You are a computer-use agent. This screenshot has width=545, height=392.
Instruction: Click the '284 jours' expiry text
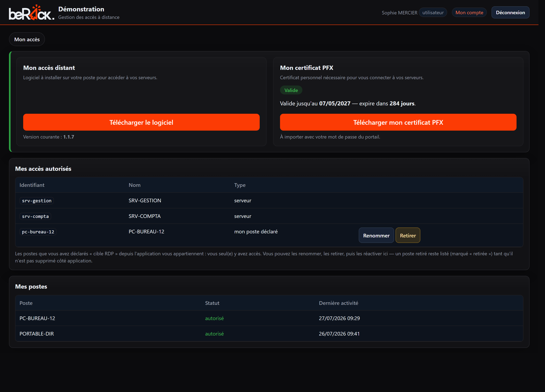click(402, 103)
